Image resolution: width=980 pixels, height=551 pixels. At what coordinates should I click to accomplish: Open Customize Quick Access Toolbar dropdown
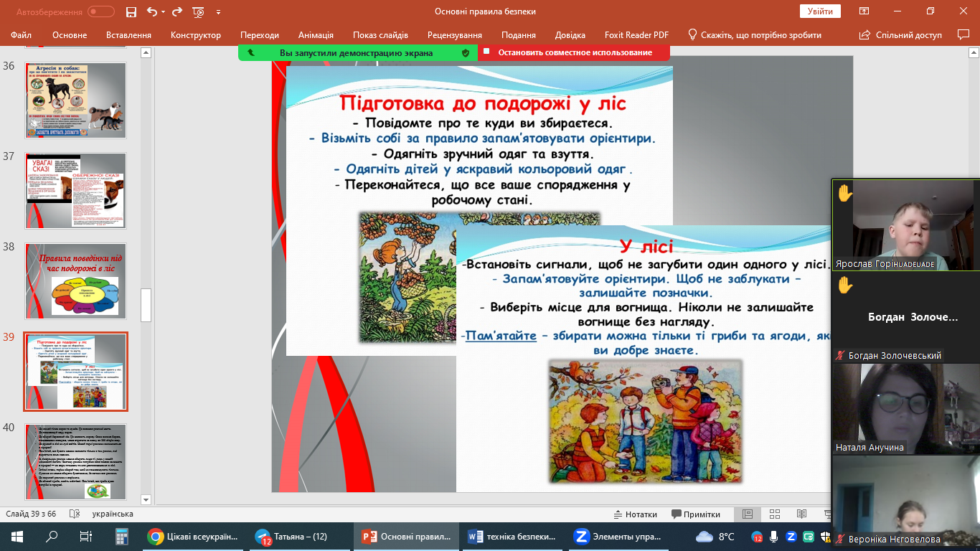[218, 12]
